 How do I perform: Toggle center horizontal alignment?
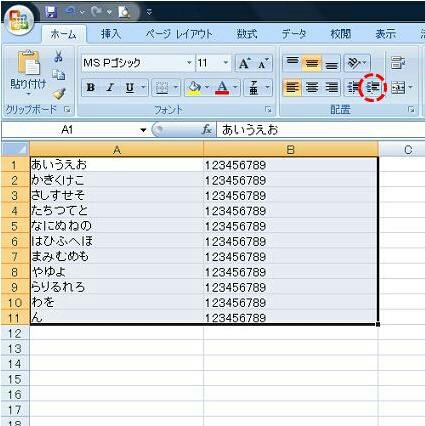pyautogui.click(x=312, y=88)
